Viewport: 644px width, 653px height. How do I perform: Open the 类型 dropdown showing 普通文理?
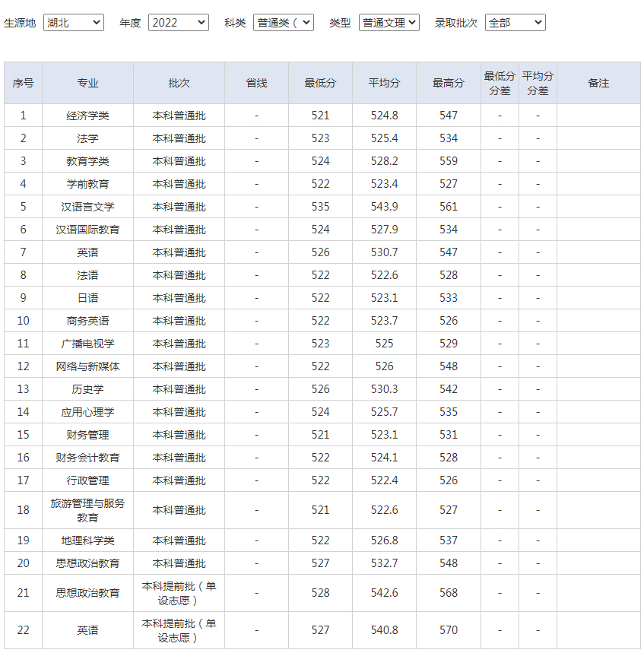[389, 23]
